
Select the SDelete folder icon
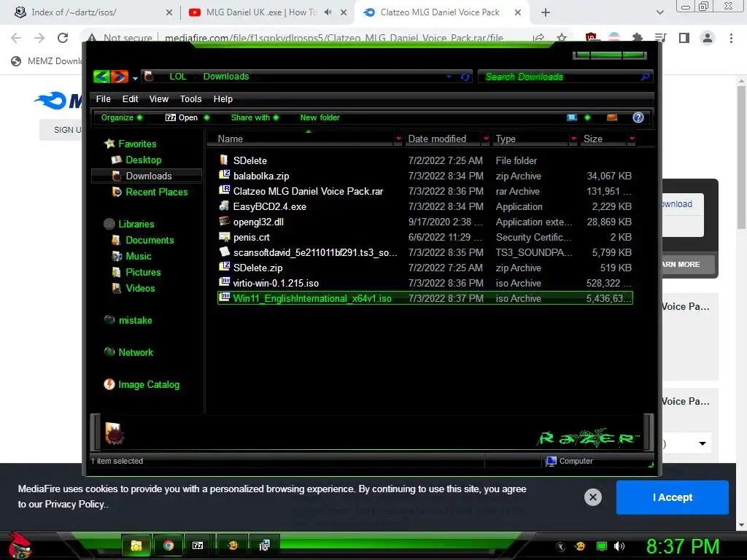coord(224,160)
